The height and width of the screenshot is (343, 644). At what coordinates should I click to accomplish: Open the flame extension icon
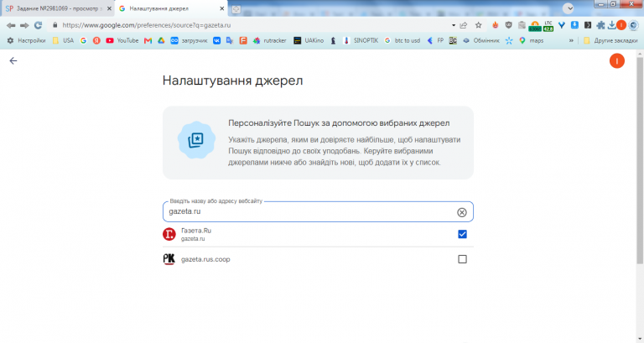pyautogui.click(x=496, y=25)
